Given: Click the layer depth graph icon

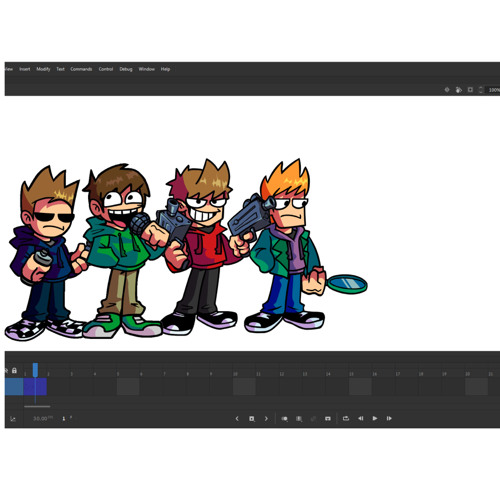Looking at the screenshot, I should 13,419.
